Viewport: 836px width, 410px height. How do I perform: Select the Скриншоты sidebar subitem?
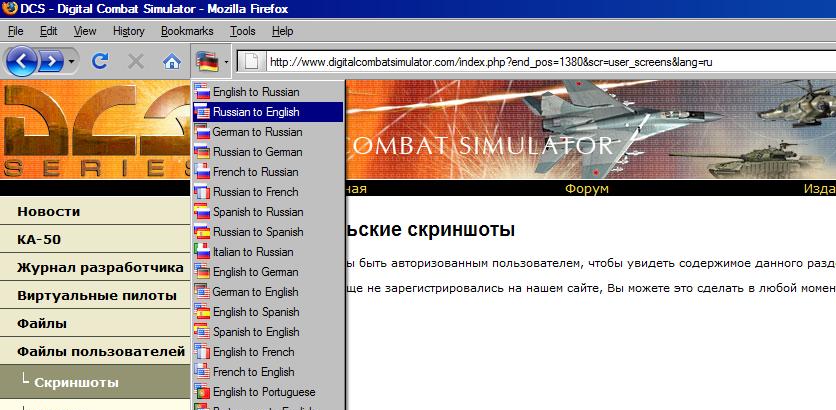(95, 382)
